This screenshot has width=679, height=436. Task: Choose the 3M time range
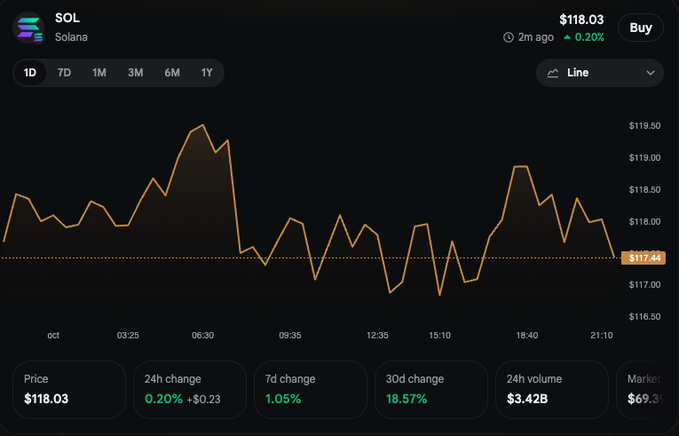point(136,73)
